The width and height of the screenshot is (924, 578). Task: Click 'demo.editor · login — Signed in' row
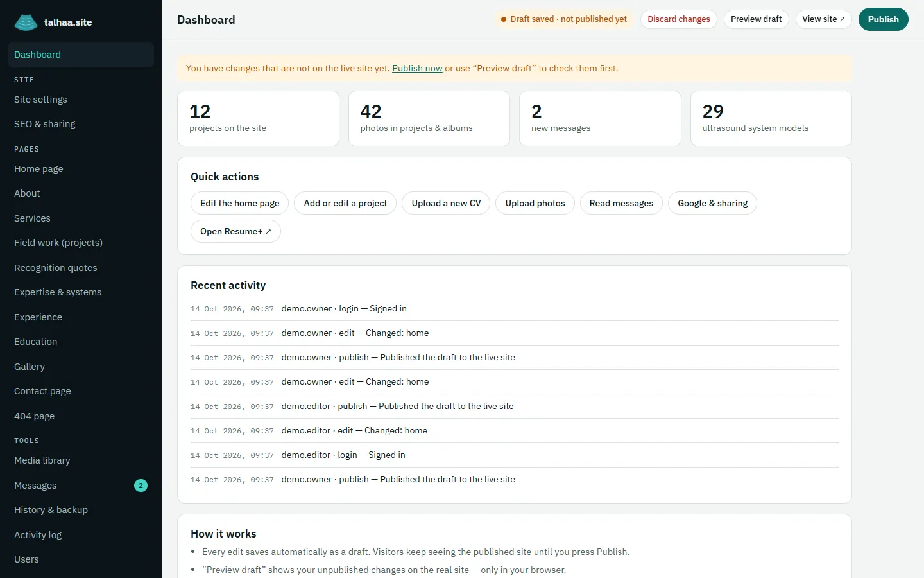(x=515, y=455)
